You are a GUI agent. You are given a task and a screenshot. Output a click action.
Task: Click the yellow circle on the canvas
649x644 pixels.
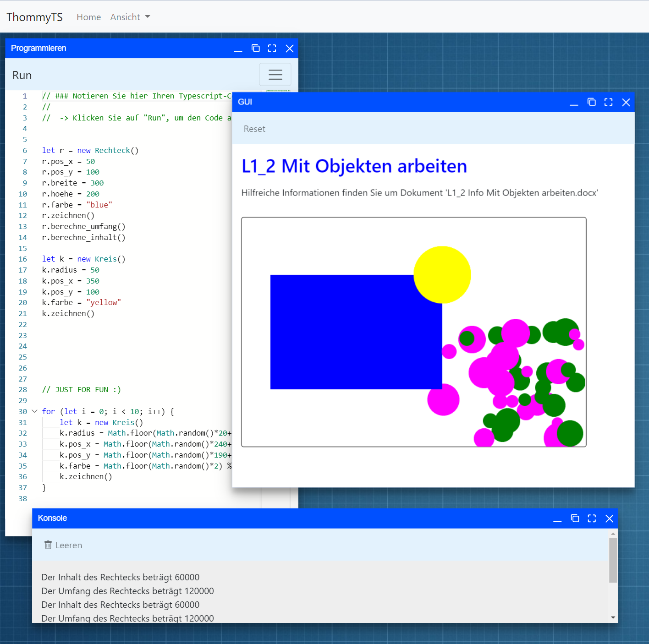(x=442, y=274)
